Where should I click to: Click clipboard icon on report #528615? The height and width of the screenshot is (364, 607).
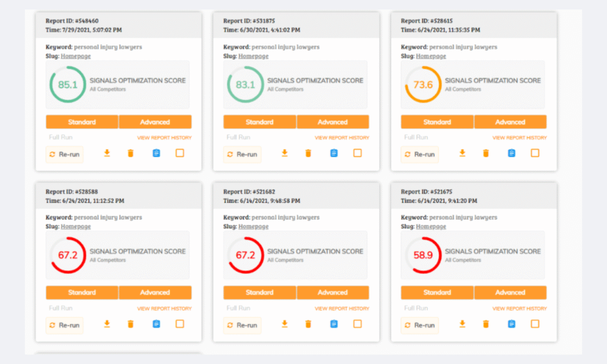click(512, 153)
